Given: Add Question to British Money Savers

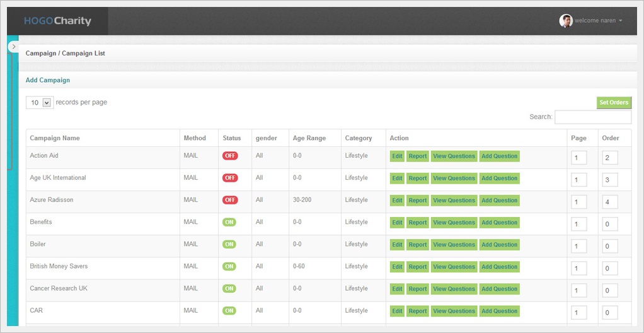Looking at the screenshot, I should pyautogui.click(x=499, y=267).
